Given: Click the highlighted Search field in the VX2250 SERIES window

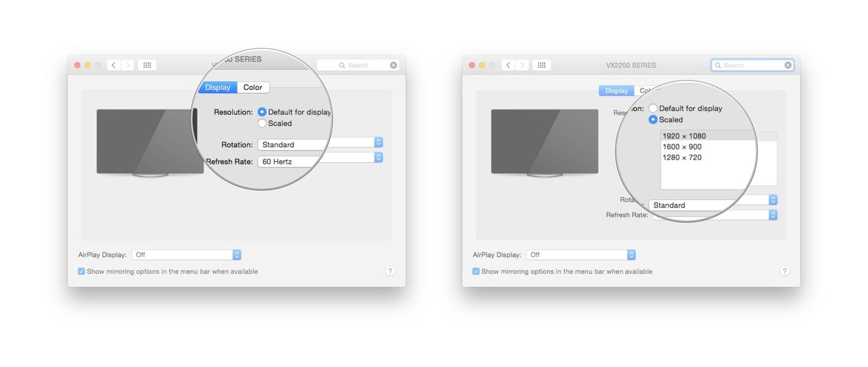Looking at the screenshot, I should click(x=751, y=65).
